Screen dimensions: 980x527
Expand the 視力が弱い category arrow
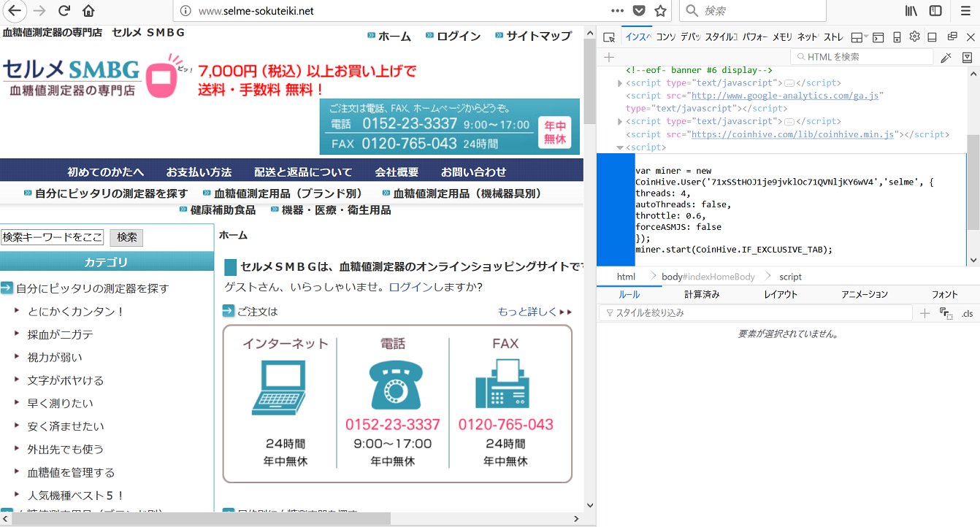pyautogui.click(x=18, y=357)
